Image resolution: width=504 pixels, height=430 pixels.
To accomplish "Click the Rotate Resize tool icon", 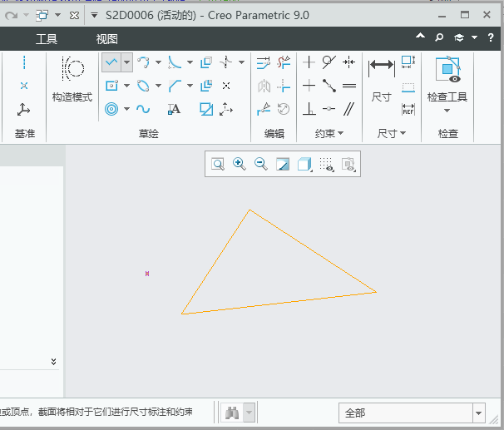I will [x=284, y=109].
